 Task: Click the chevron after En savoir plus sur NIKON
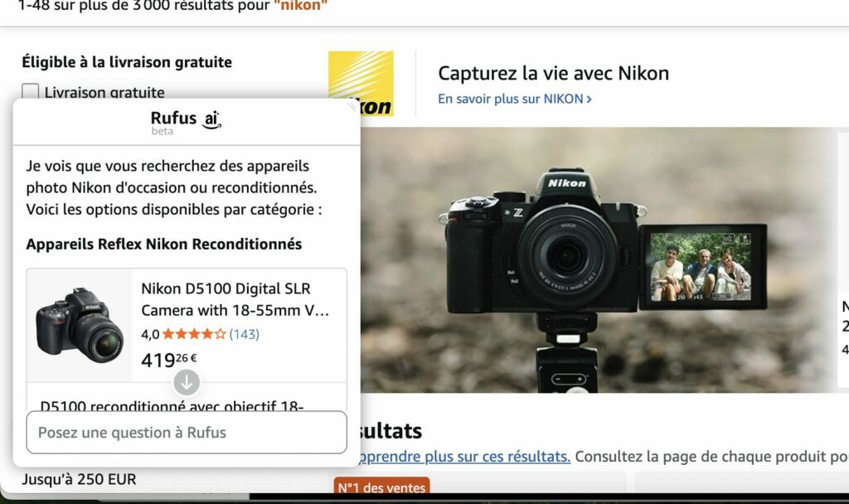tap(589, 99)
